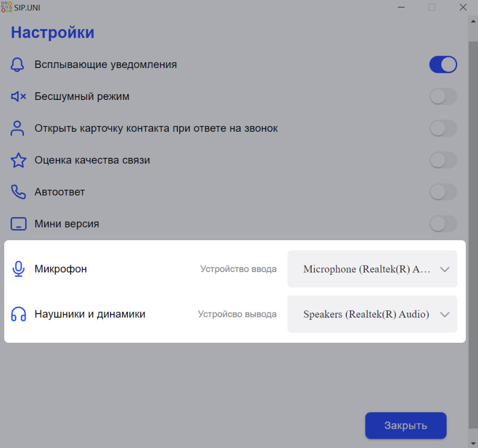Click the Микрофон label

[x=61, y=269]
